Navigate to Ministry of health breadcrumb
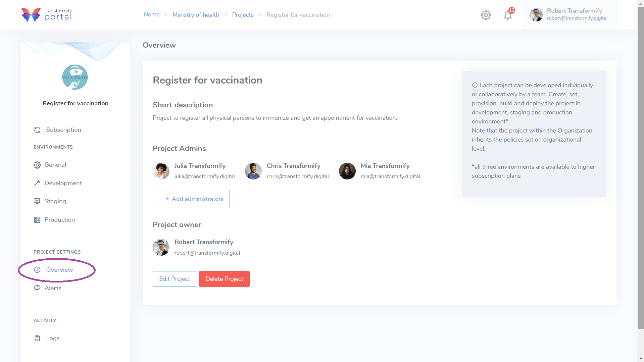 pyautogui.click(x=196, y=15)
